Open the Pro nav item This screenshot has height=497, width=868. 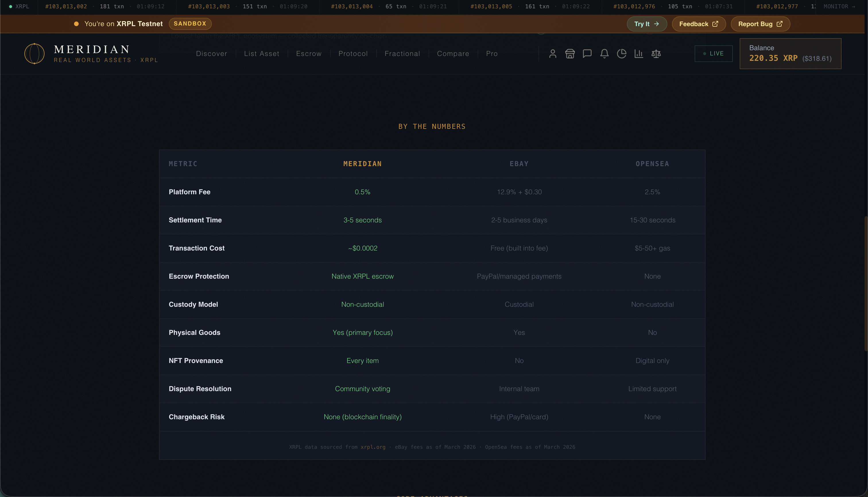pyautogui.click(x=492, y=54)
